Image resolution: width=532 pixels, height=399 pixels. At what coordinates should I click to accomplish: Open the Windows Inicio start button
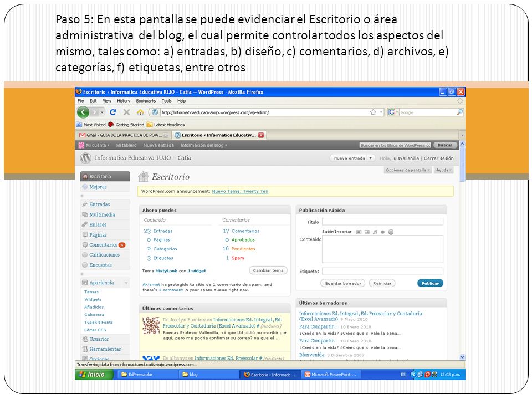point(94,375)
